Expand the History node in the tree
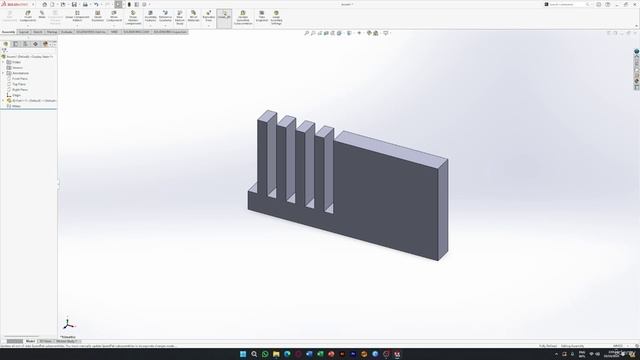This screenshot has height=360, width=640. pos(3,62)
